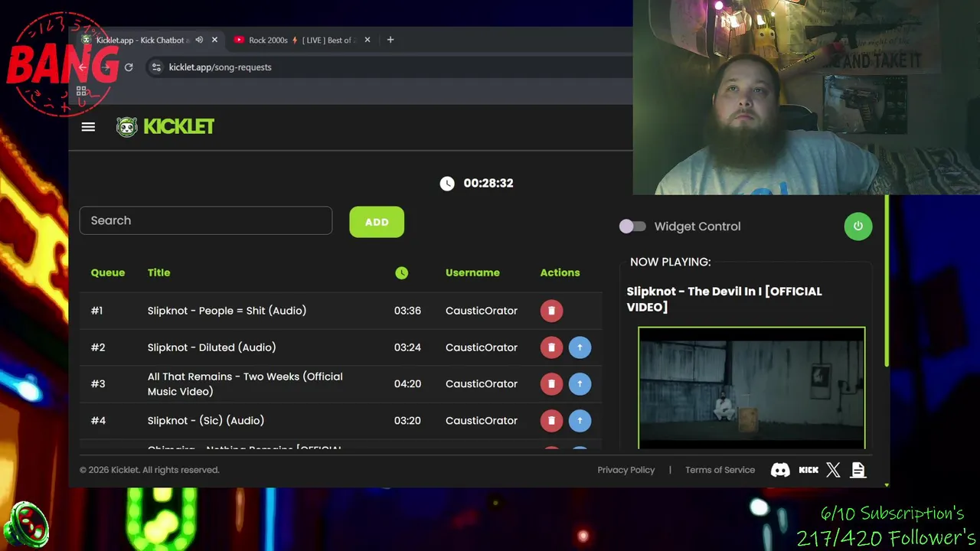Viewport: 980px width, 551px height.
Task: Click the kicklet.app/song-requests address bar
Action: (220, 67)
